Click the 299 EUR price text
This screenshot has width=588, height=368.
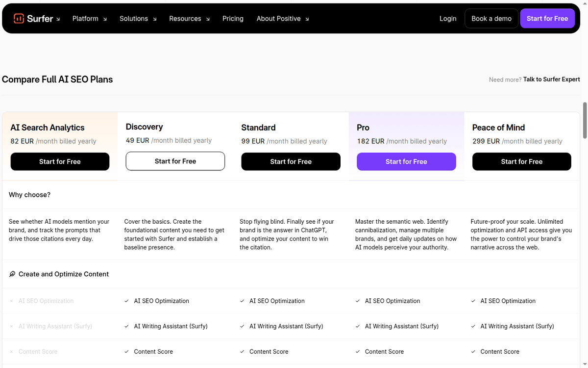(x=486, y=141)
